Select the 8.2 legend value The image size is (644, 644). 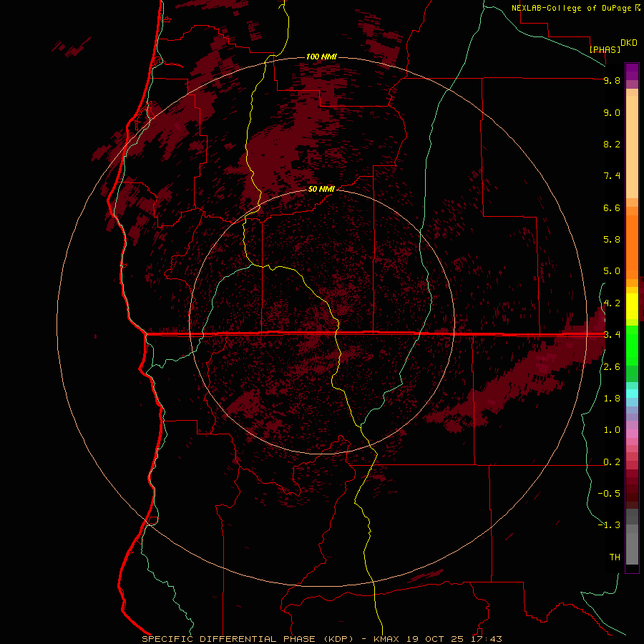click(612, 144)
